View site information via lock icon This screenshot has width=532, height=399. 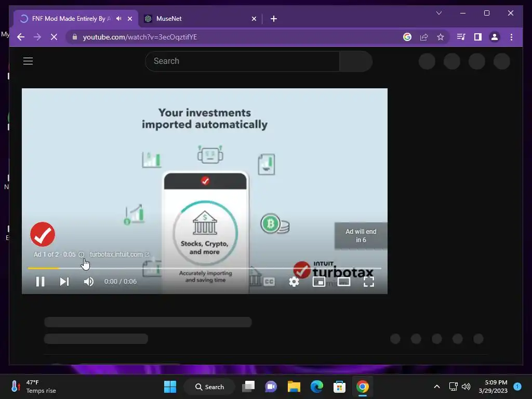click(x=75, y=37)
